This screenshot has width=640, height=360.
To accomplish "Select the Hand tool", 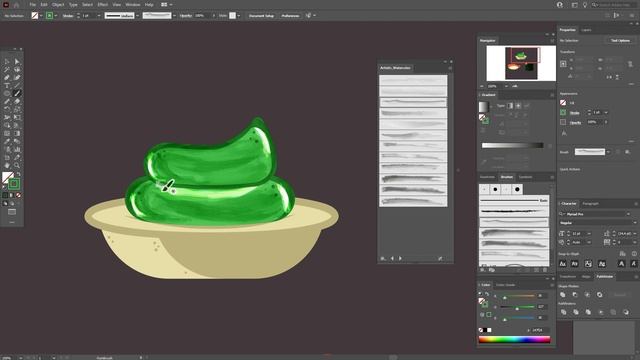I will click(x=7, y=165).
